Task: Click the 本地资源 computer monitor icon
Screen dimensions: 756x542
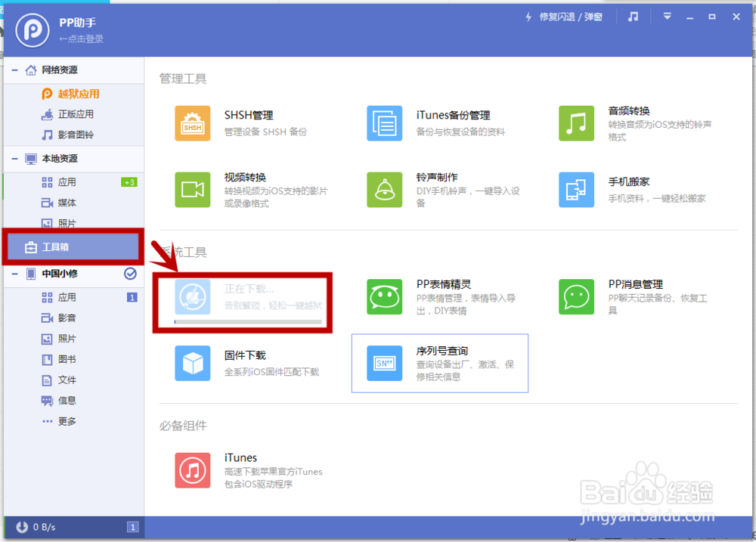Action: click(x=31, y=159)
